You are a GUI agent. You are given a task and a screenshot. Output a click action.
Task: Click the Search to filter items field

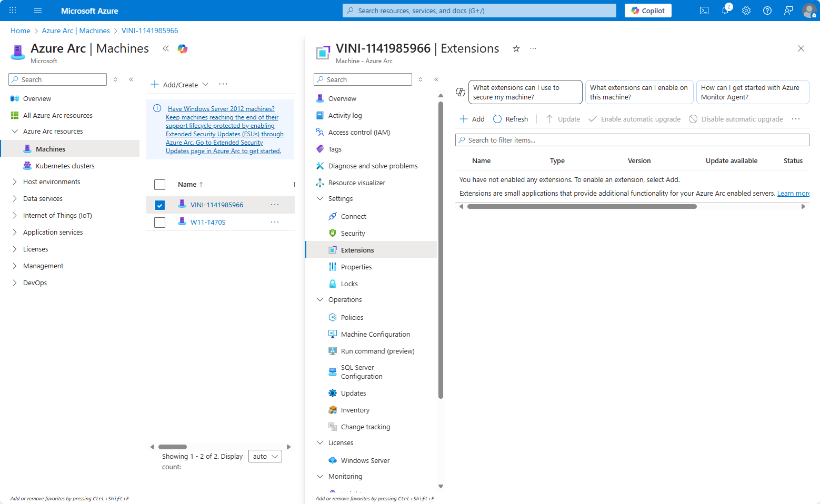pyautogui.click(x=632, y=140)
